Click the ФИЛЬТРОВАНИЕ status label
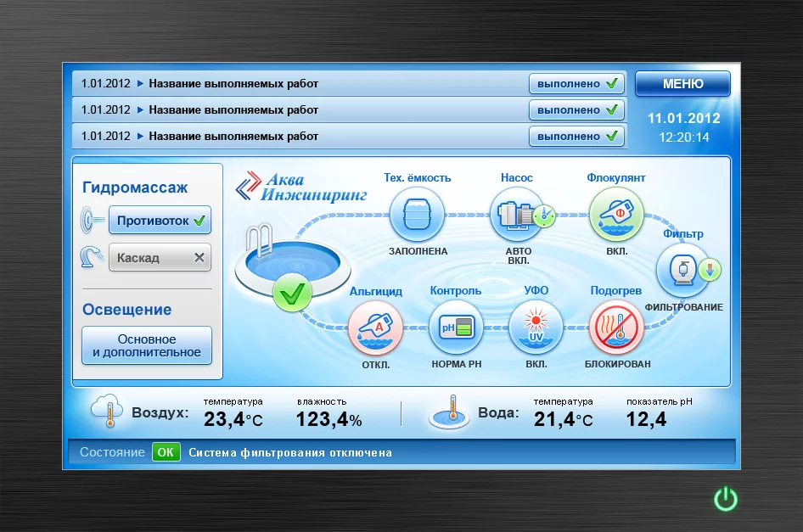This screenshot has width=803, height=532. point(683,307)
